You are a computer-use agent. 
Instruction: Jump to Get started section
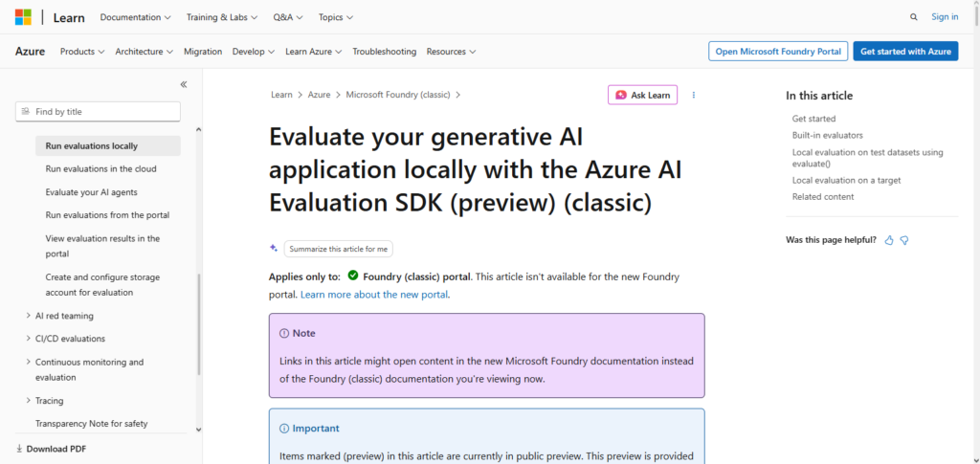813,118
